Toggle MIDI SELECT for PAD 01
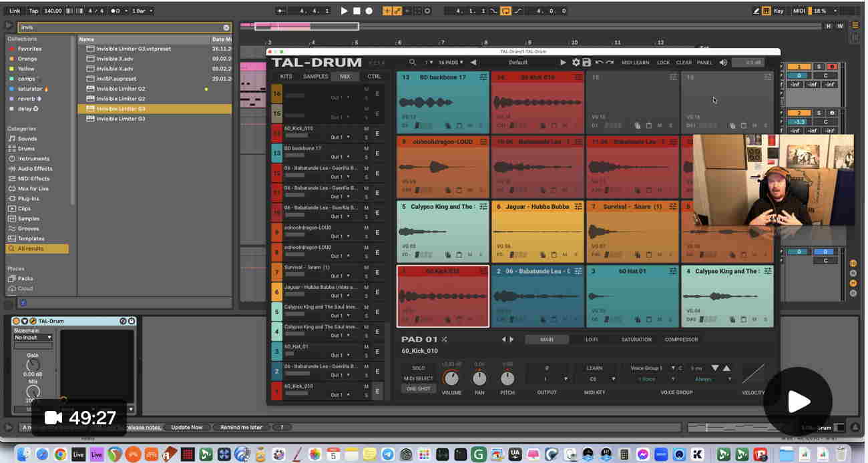Viewport: 868px width, 463px height. point(419,378)
